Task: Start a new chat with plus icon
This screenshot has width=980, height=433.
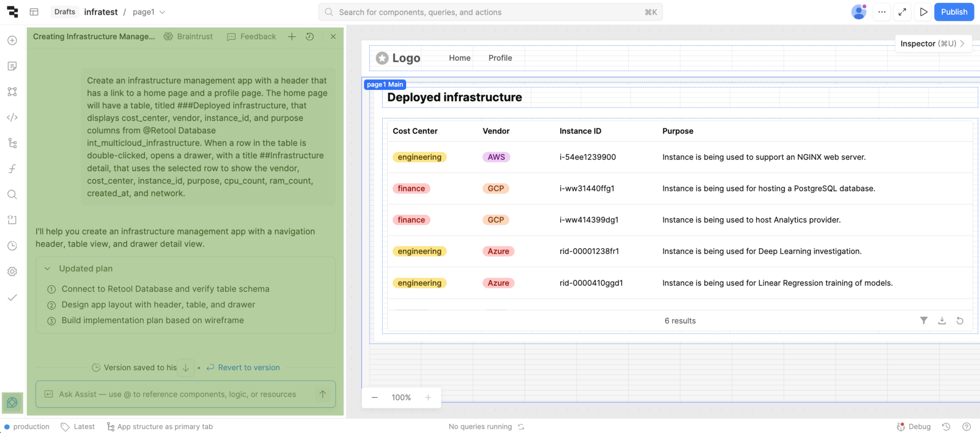Action: [x=292, y=36]
